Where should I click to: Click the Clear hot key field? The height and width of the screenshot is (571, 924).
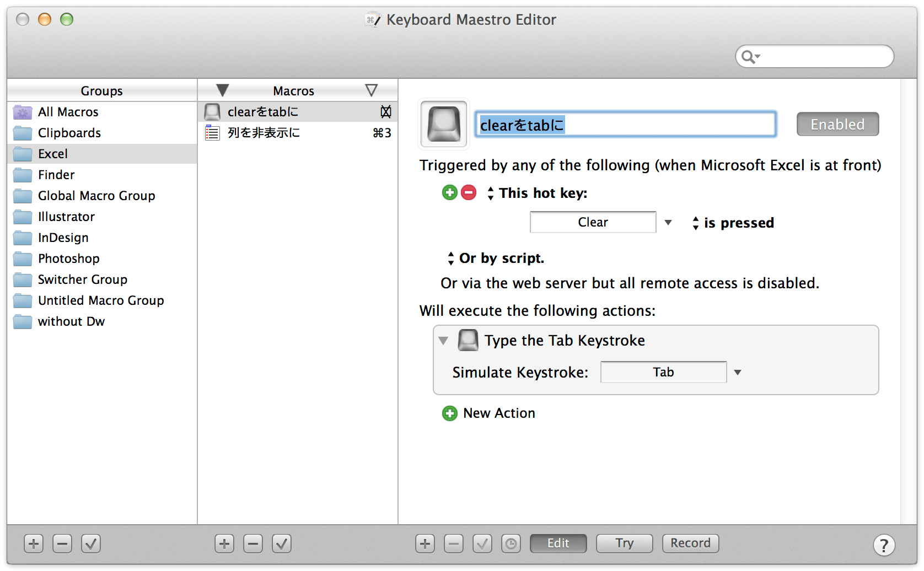[593, 222]
